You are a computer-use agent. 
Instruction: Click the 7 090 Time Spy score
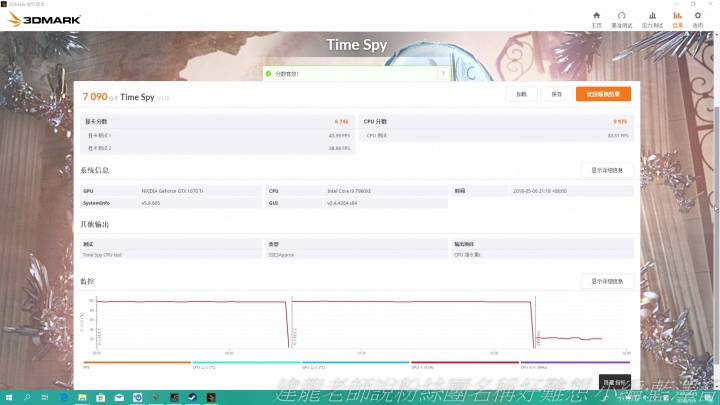(x=95, y=97)
